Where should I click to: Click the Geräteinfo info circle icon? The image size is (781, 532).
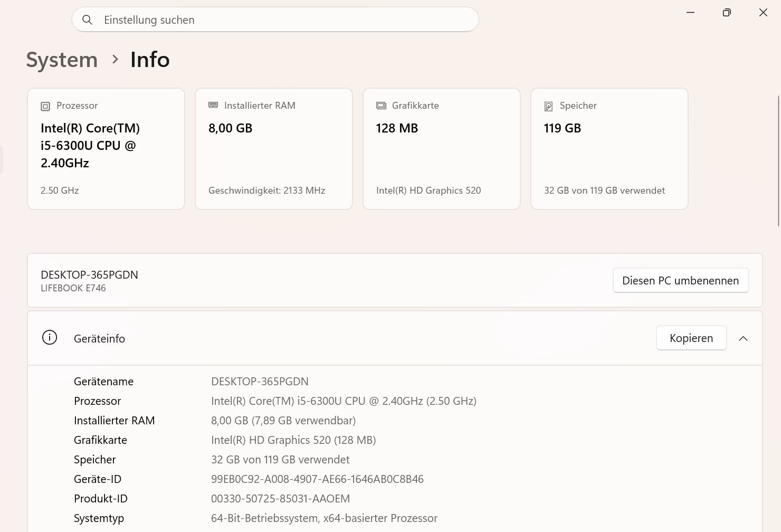click(x=50, y=338)
